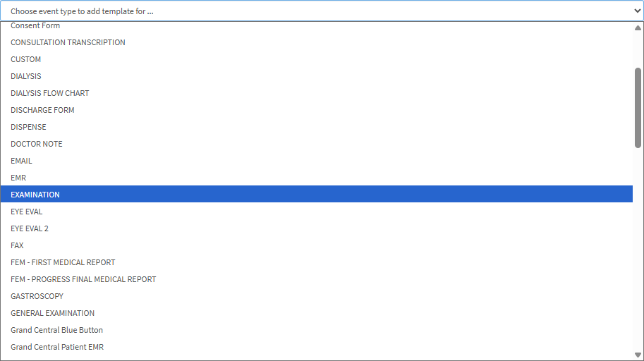The image size is (644, 361).
Task: Select the EXAMINATION option
Action: pos(35,195)
